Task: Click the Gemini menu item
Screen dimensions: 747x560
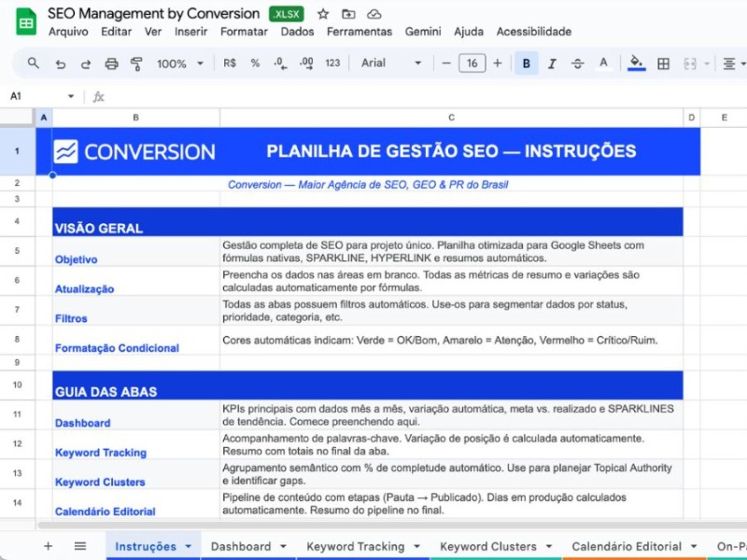Action: 423,31
